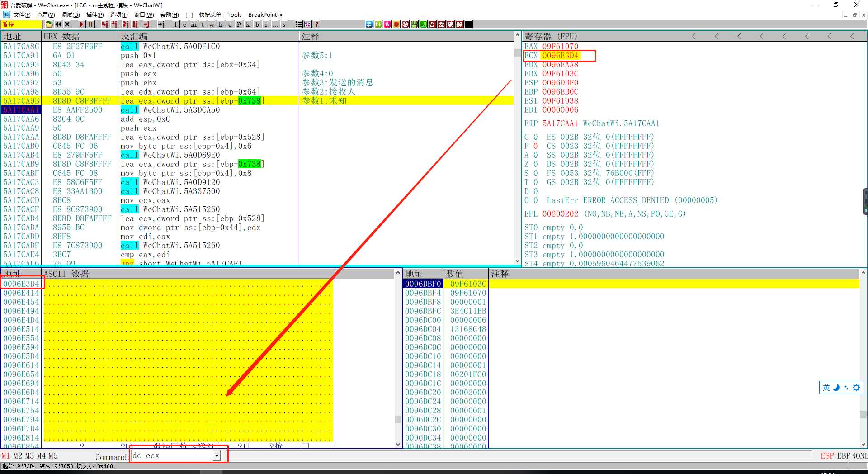This screenshot has height=474, width=868.
Task: Click the Trace Over toolbar icon
Action: click(135, 24)
